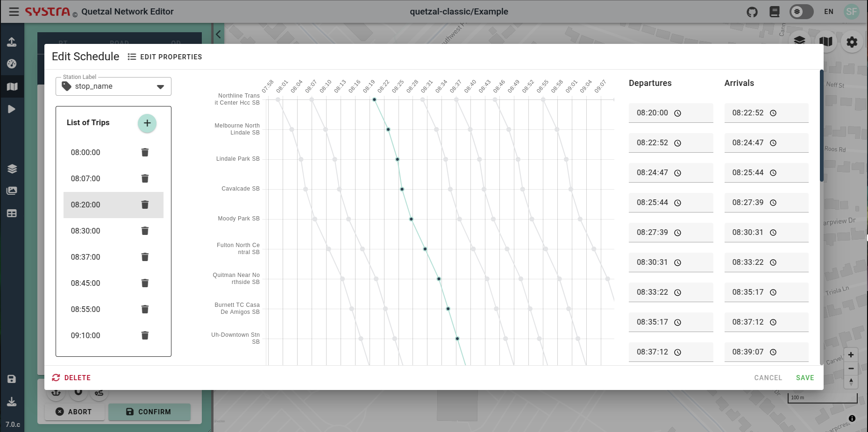The width and height of the screenshot is (868, 432).
Task: Delete the 08:07:00 trip
Action: click(x=145, y=178)
